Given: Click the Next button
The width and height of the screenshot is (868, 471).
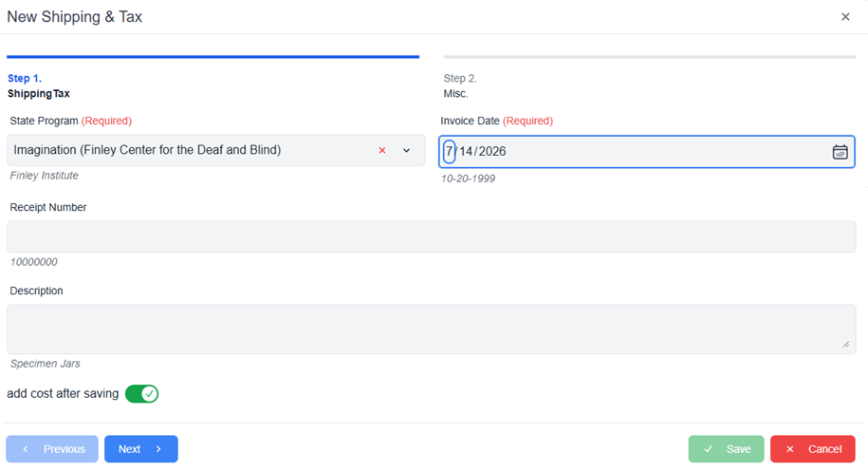Looking at the screenshot, I should pyautogui.click(x=141, y=449).
